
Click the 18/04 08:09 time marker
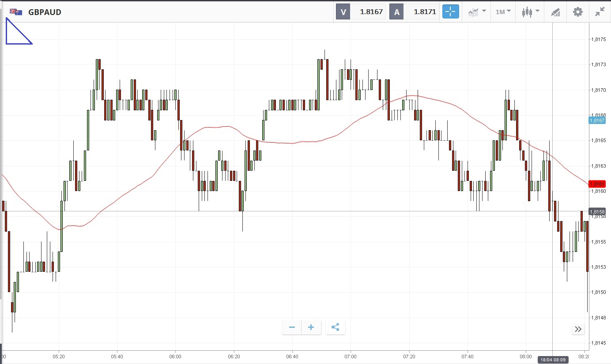click(552, 360)
